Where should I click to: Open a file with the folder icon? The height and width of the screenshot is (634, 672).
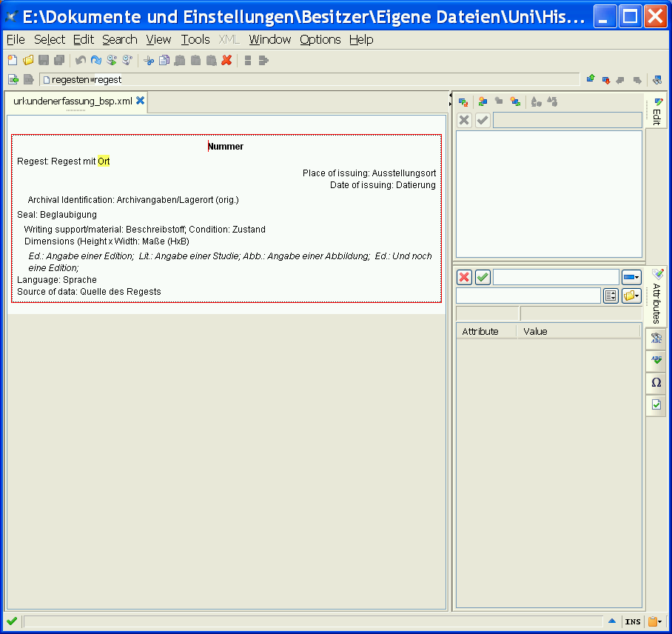28,61
